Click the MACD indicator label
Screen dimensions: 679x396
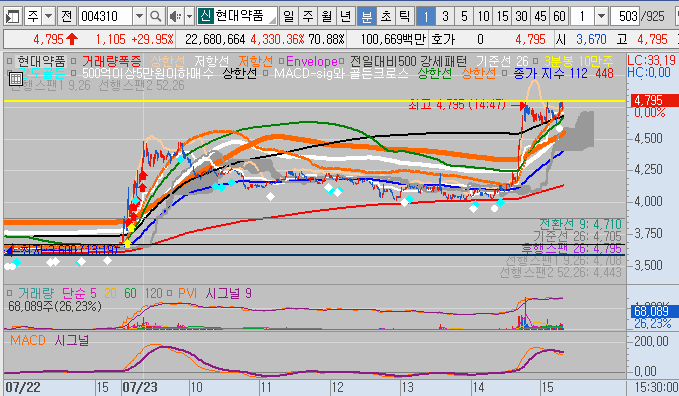coord(28,340)
